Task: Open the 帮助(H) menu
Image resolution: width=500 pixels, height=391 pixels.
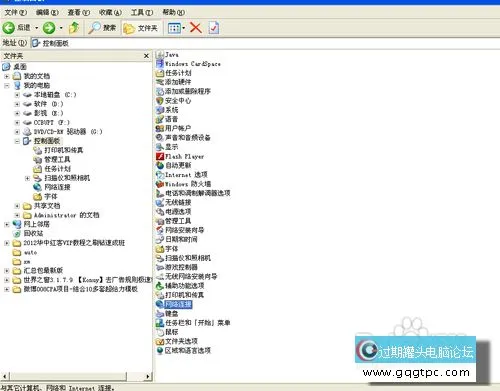Action: click(x=173, y=12)
